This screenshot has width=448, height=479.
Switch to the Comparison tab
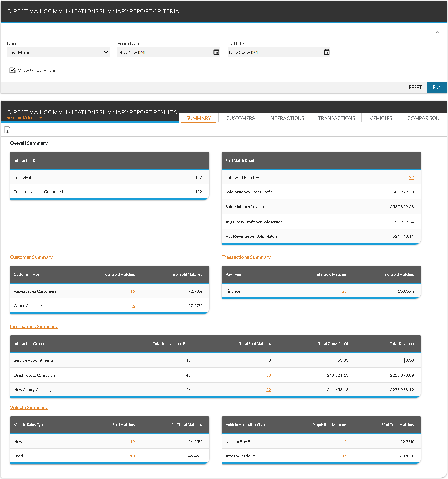tap(423, 118)
